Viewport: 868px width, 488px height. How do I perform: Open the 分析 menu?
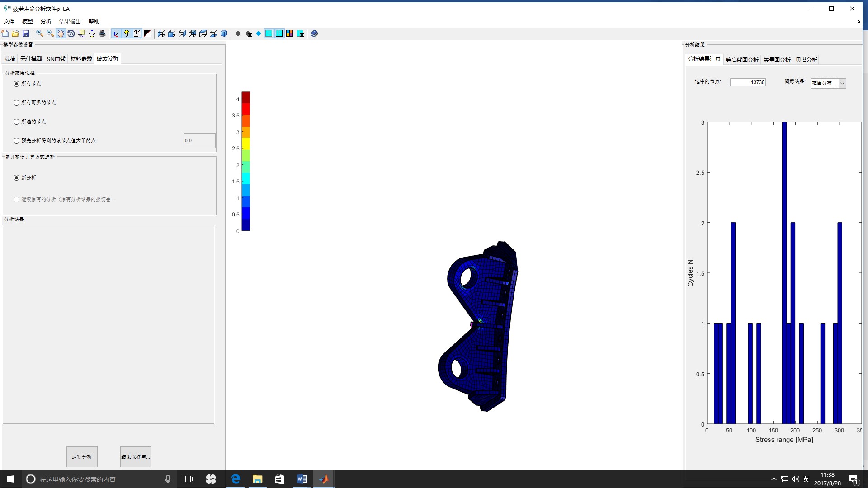click(x=46, y=21)
